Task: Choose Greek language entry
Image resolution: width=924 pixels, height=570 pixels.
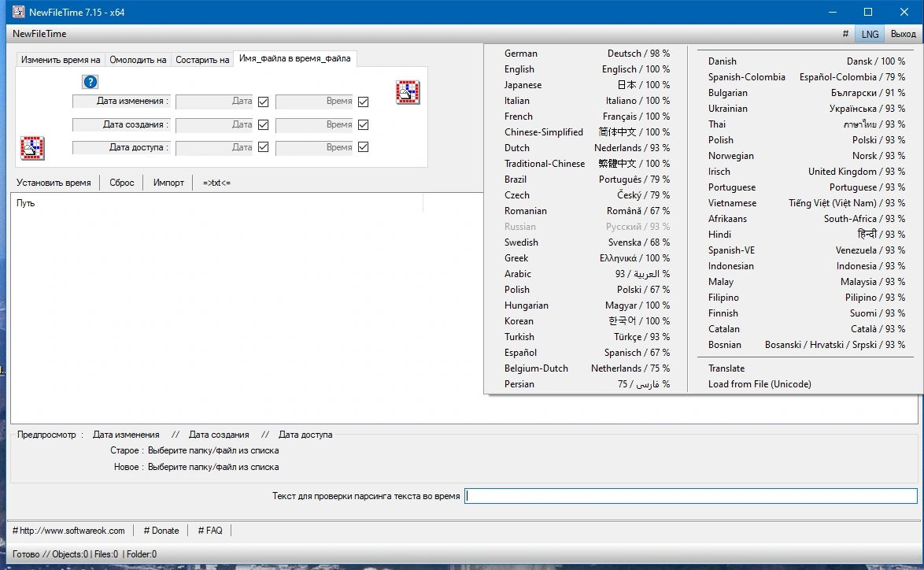Action: pyautogui.click(x=587, y=258)
